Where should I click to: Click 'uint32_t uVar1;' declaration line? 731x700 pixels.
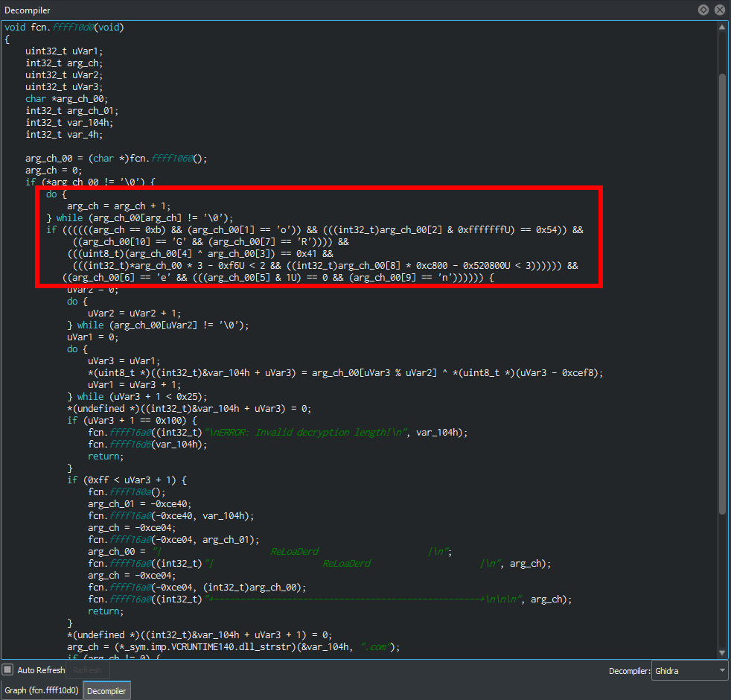click(64, 51)
